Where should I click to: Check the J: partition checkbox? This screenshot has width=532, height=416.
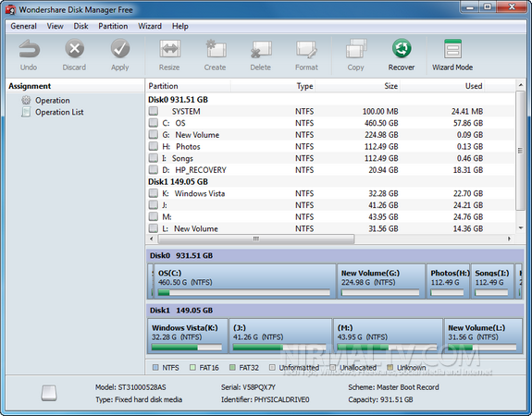point(154,205)
